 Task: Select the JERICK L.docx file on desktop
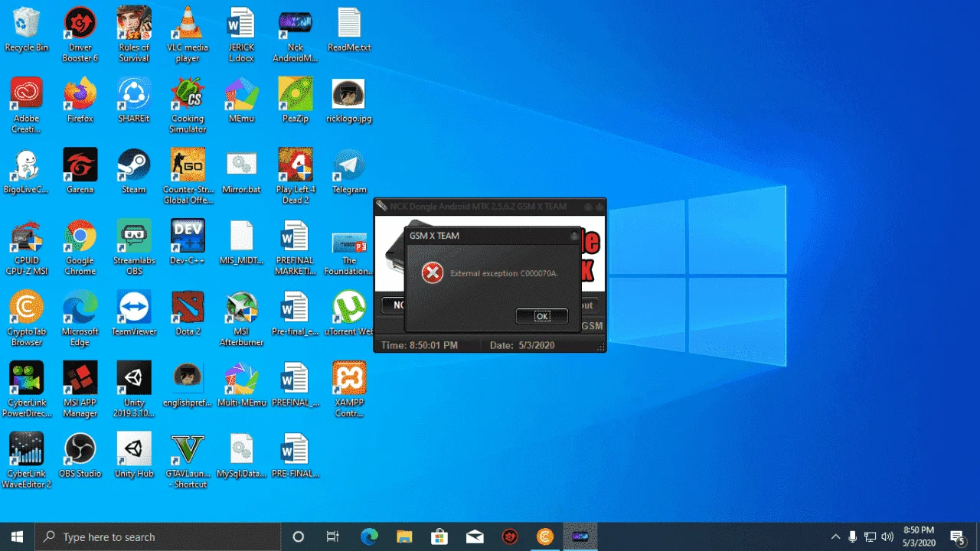(241, 35)
